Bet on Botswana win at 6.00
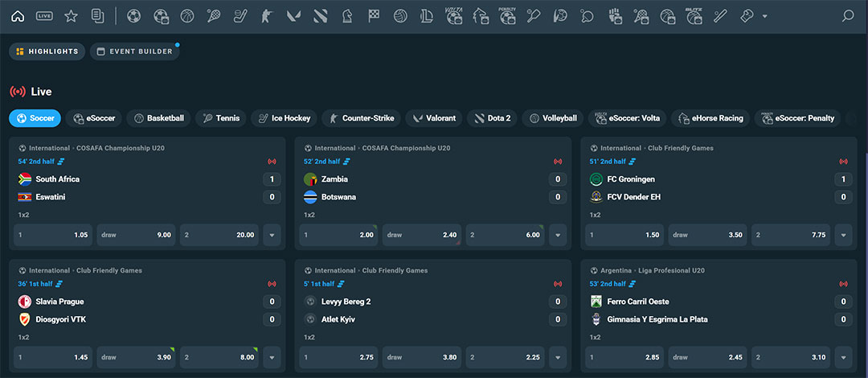Image resolution: width=868 pixels, height=378 pixels. point(505,235)
